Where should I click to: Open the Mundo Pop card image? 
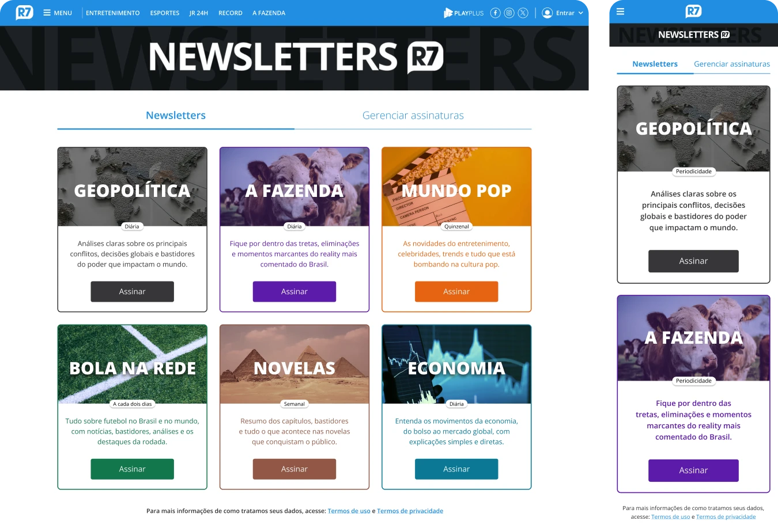pos(456,187)
